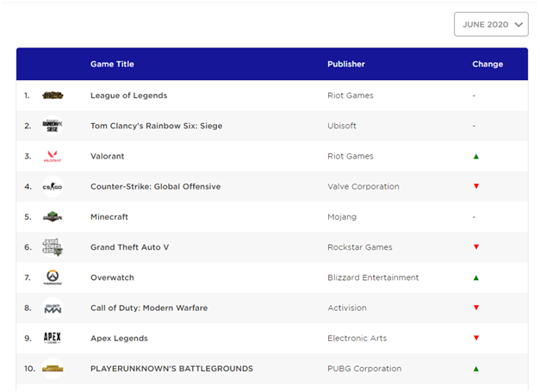This screenshot has width=540, height=392.
Task: Click rank number 5. in the table
Action: (28, 216)
